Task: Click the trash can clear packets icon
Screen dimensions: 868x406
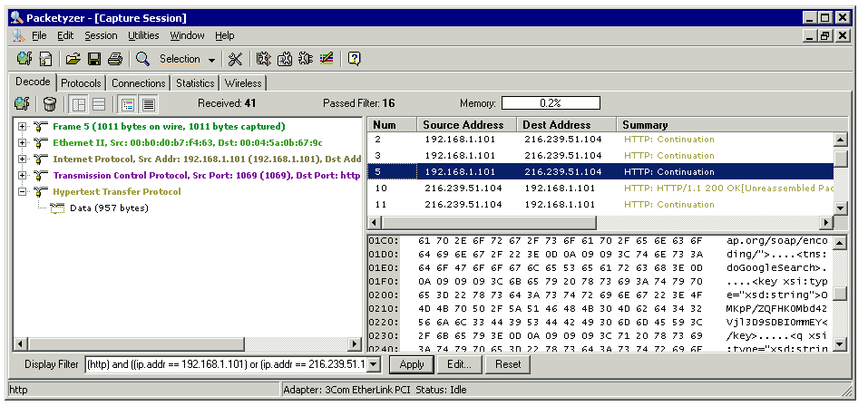Action: pyautogui.click(x=49, y=103)
